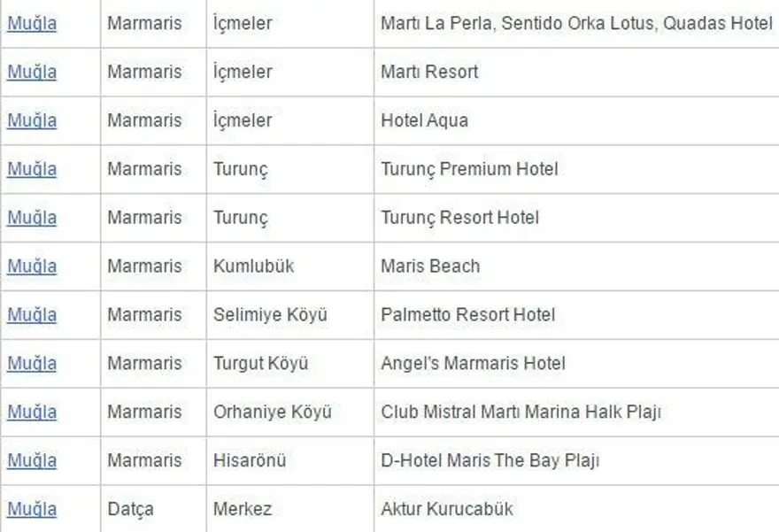Click Muğla in the Club Mistral Martı Marina row
The height and width of the screenshot is (532, 779).
tap(31, 412)
